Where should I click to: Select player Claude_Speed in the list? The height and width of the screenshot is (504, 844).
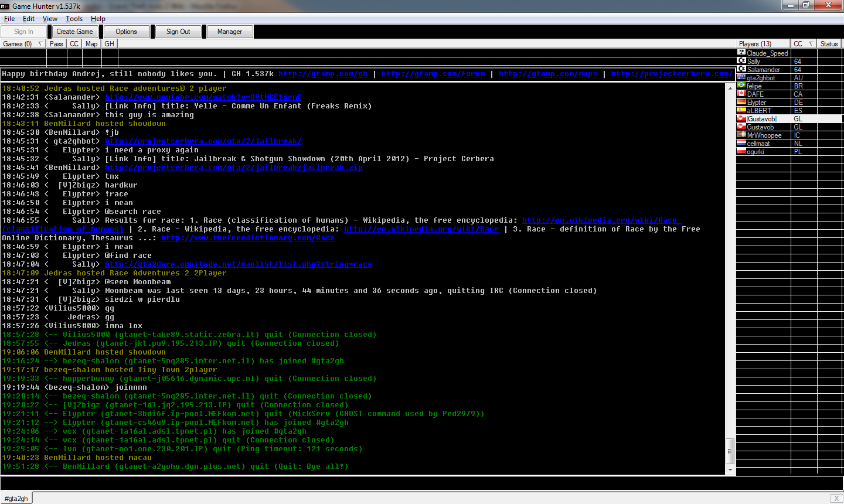tap(767, 53)
